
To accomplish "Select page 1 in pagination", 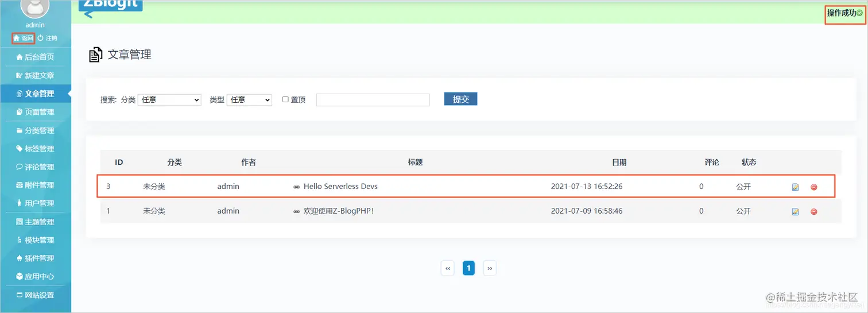I will point(468,268).
